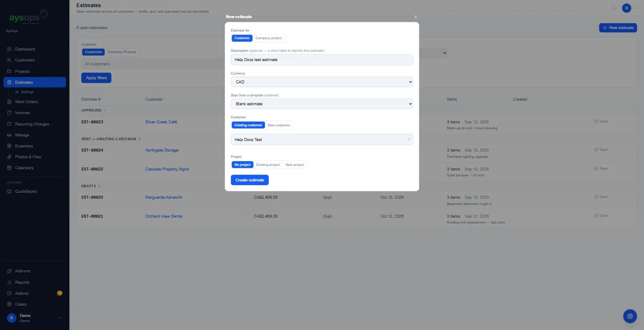This screenshot has width=644, height=330.
Task: Open the Currency CAD dropdown
Action: pyautogui.click(x=322, y=82)
